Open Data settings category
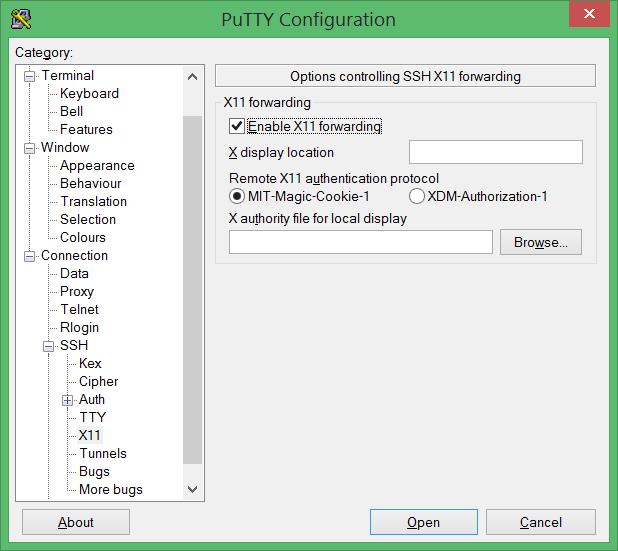 click(74, 274)
